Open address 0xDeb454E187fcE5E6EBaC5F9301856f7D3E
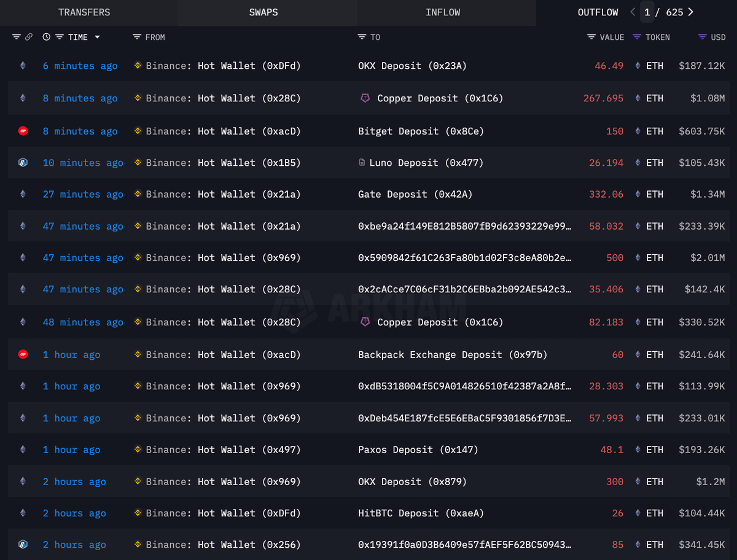Screen dimensions: 737x560 point(465,418)
